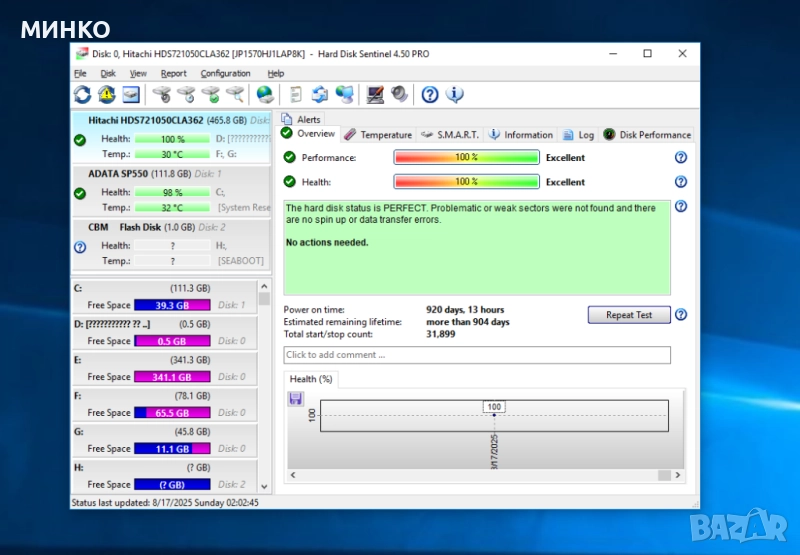Open the Disk Performance tab
Image resolution: width=800 pixels, height=555 pixels.
(x=647, y=135)
